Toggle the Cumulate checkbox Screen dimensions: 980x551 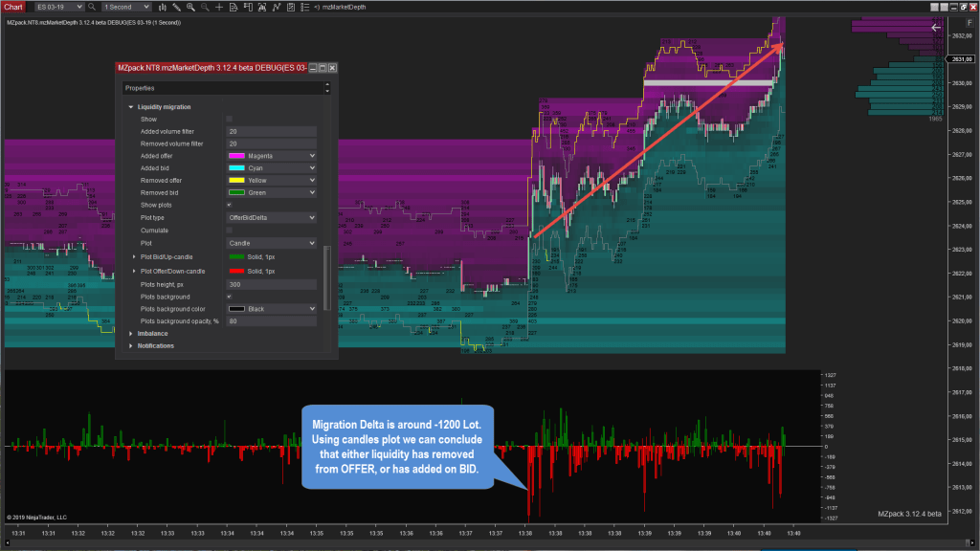click(x=230, y=231)
